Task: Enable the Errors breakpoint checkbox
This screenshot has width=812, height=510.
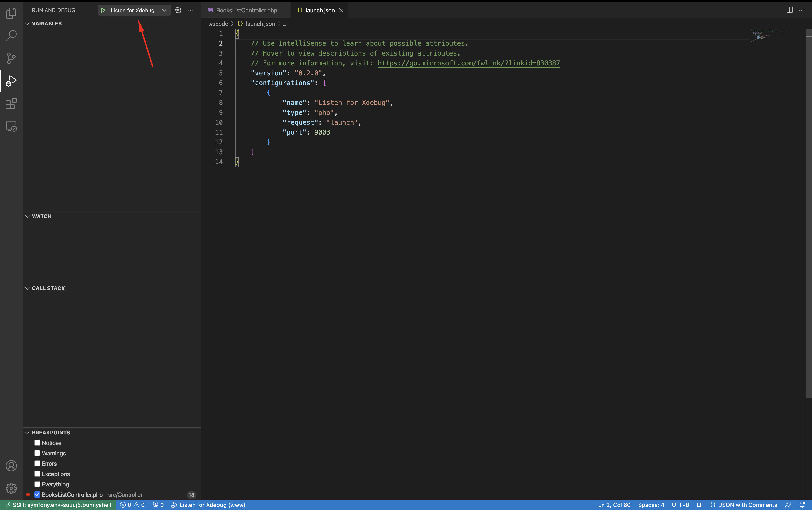Action: pos(37,463)
